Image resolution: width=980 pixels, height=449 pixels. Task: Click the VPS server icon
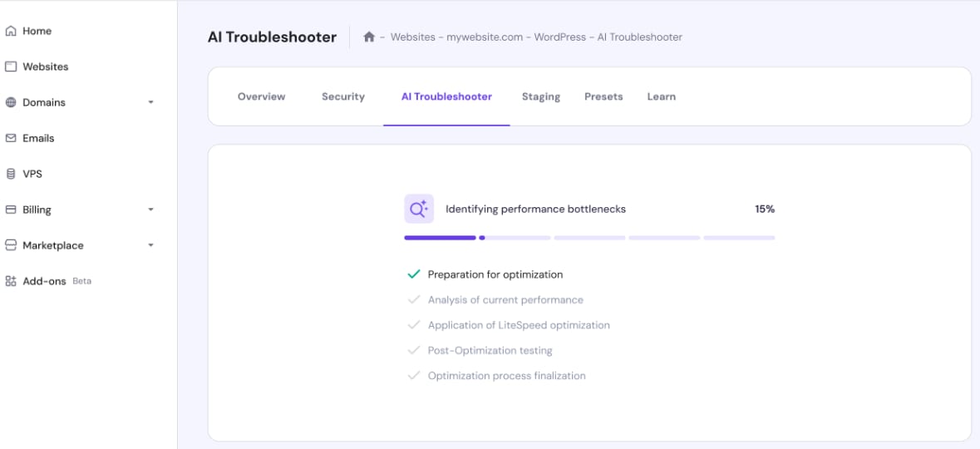[11, 175]
